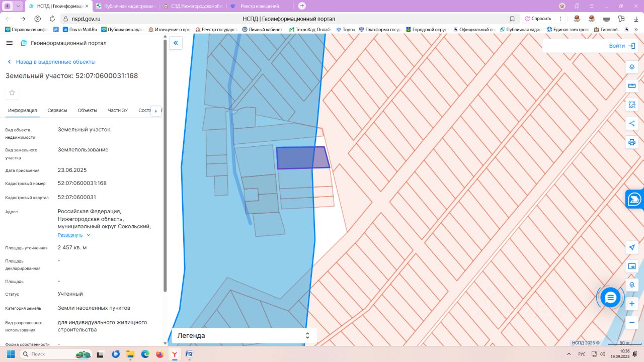Select the Учтенный status value
The image size is (644, 362).
pos(70,294)
